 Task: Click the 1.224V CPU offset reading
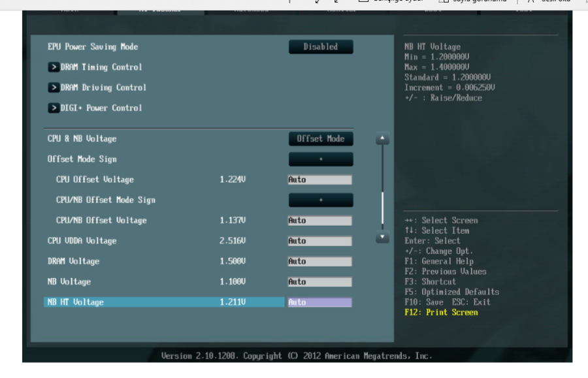(233, 180)
